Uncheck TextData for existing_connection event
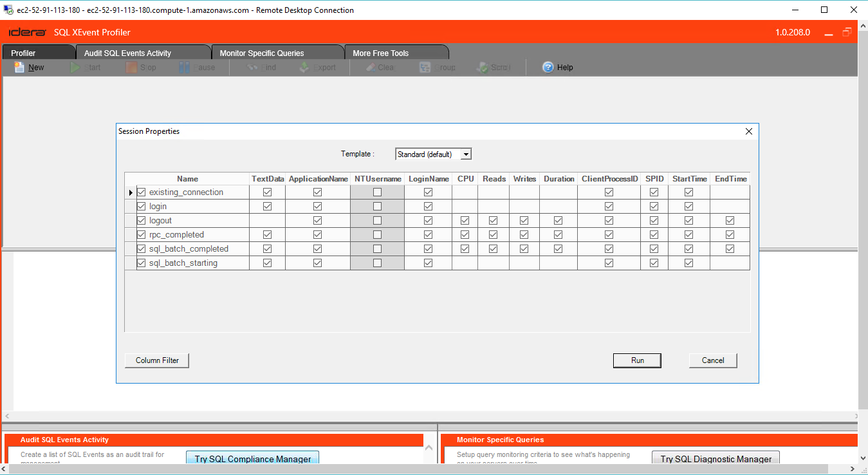Screen dimensions: 868x475 267,192
